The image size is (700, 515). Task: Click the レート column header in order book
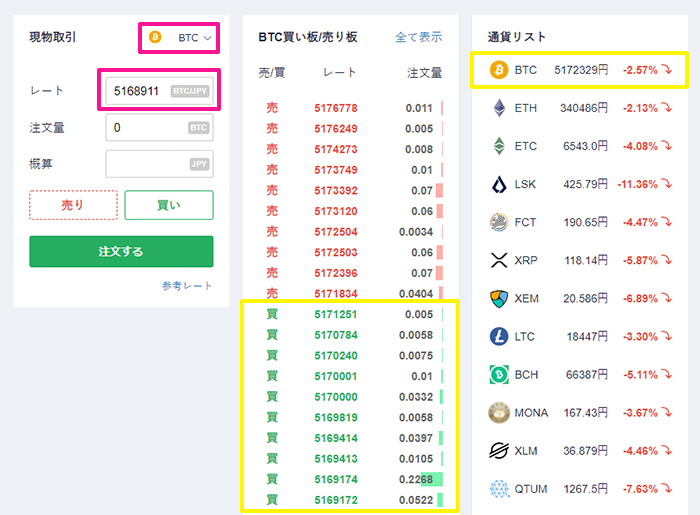pyautogui.click(x=340, y=72)
